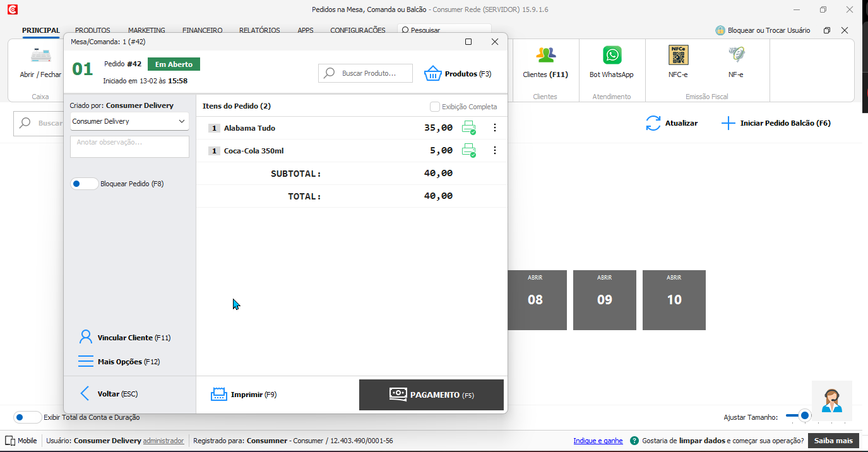Click the Bot WhatsApp icon

[x=612, y=56]
